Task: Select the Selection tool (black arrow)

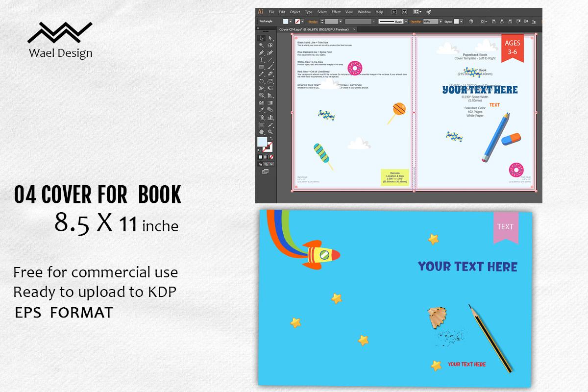Action: pos(261,38)
